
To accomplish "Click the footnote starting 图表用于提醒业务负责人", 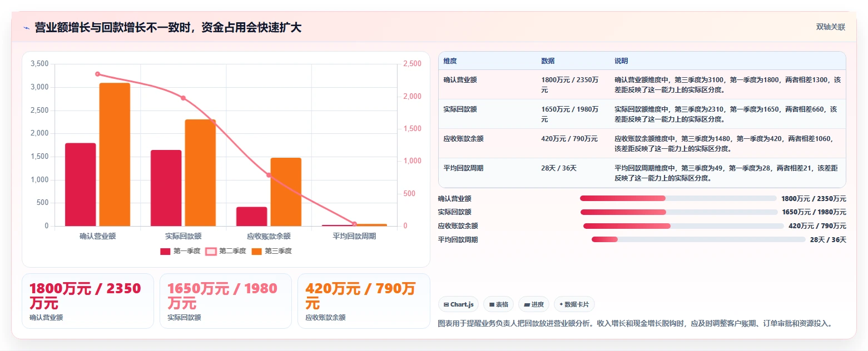I will (x=637, y=323).
